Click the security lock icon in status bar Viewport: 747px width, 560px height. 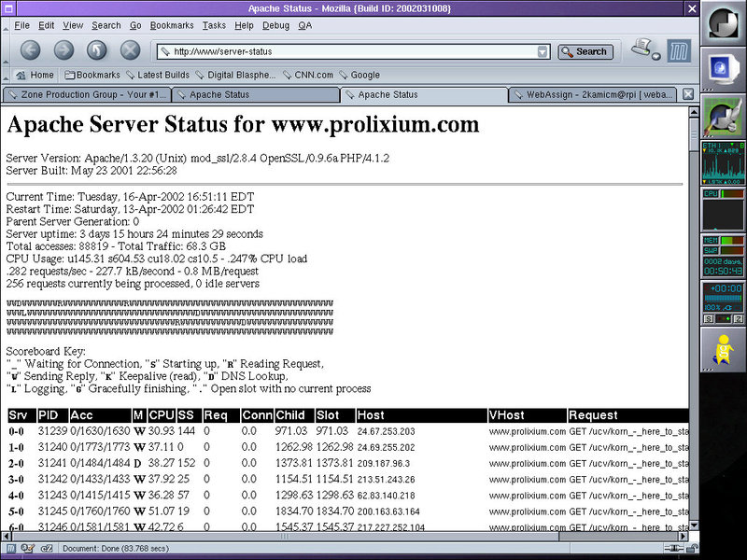point(693,549)
